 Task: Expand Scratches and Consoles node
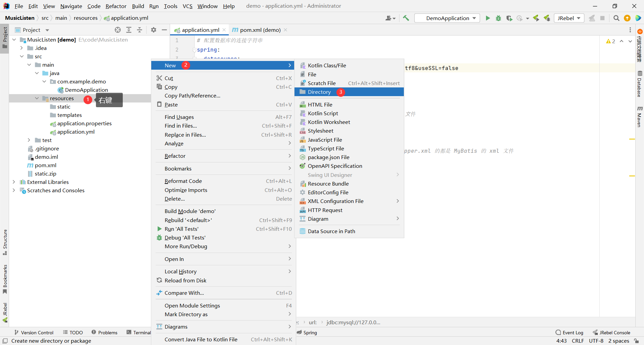coord(14,190)
